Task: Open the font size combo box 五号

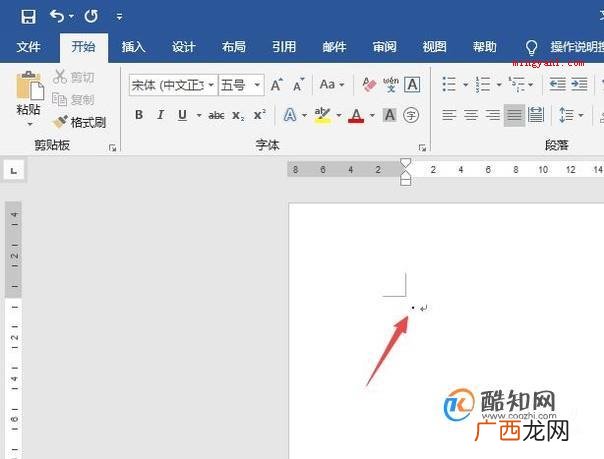Action: [x=241, y=85]
